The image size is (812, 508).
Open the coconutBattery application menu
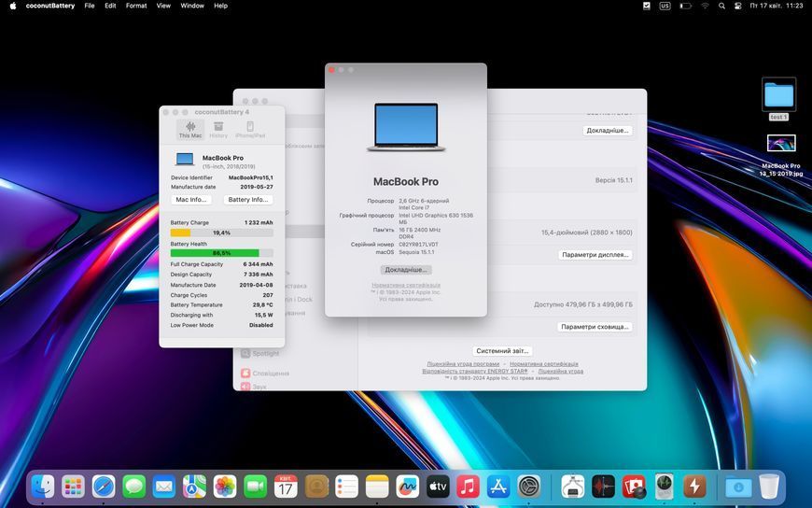(x=50, y=6)
